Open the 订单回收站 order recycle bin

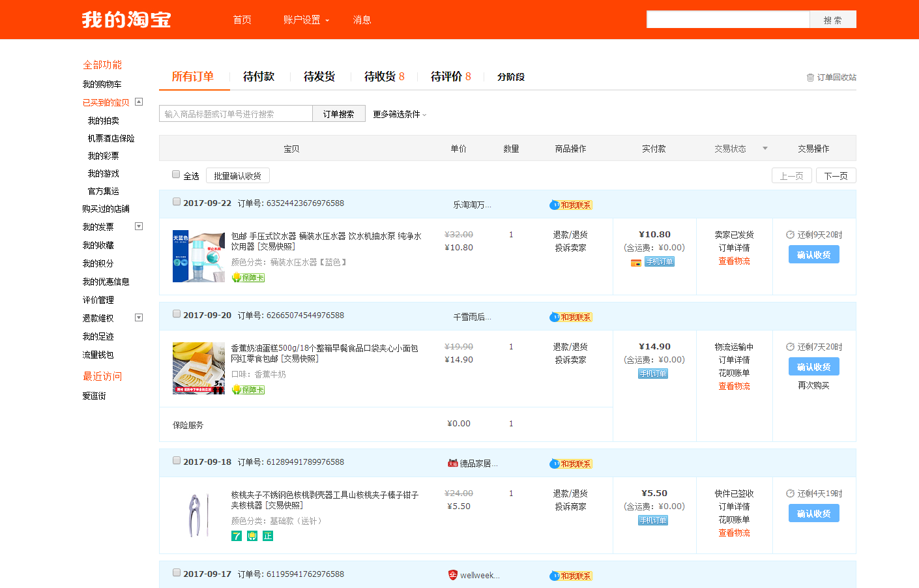tap(832, 78)
